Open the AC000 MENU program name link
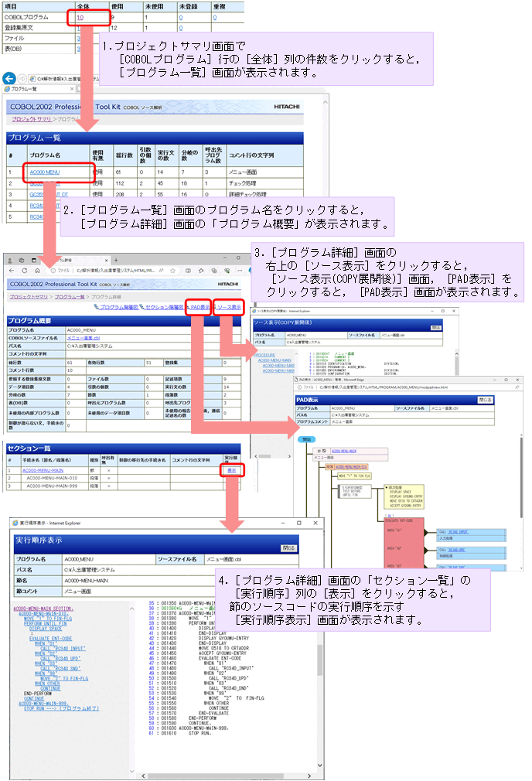532x781 pixels. 45,172
